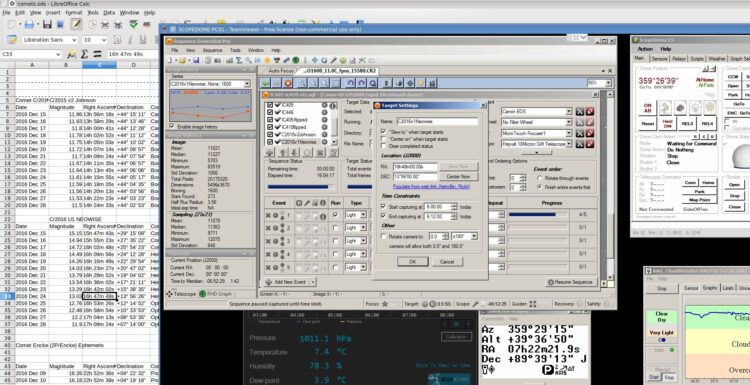Viewport: 750px width, 385px height.
Task: Click the red stop icon in image toolbar
Action: pos(288,83)
